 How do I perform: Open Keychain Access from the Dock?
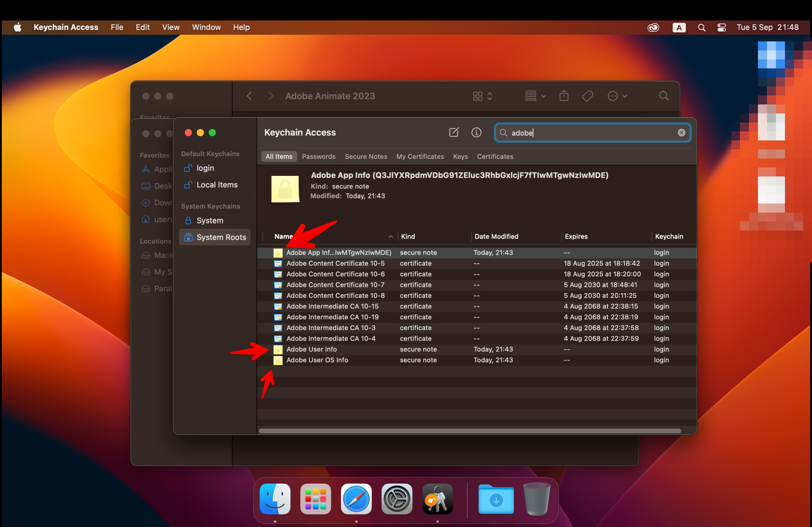[x=437, y=499]
